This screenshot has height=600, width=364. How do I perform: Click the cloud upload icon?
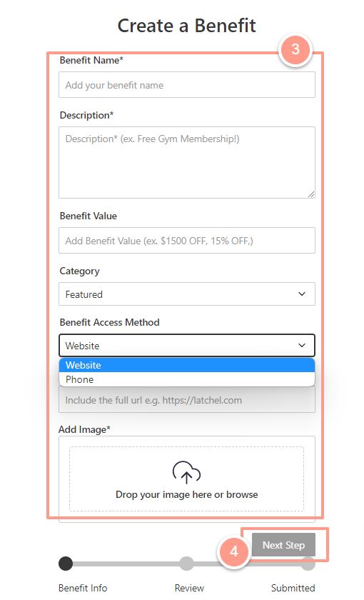pyautogui.click(x=186, y=473)
